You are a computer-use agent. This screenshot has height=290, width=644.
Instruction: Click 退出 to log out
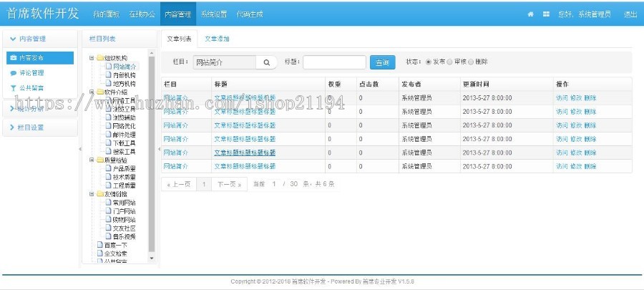[x=630, y=14]
